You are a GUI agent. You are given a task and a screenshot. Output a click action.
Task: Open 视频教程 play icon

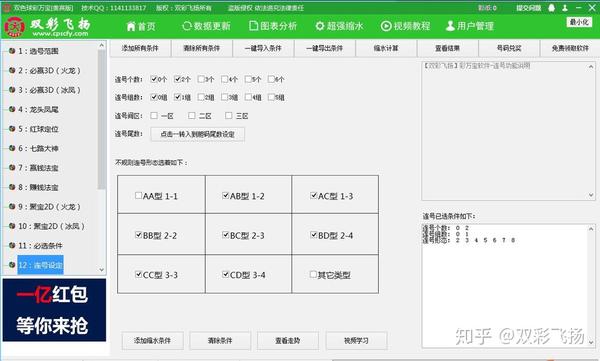(x=386, y=26)
